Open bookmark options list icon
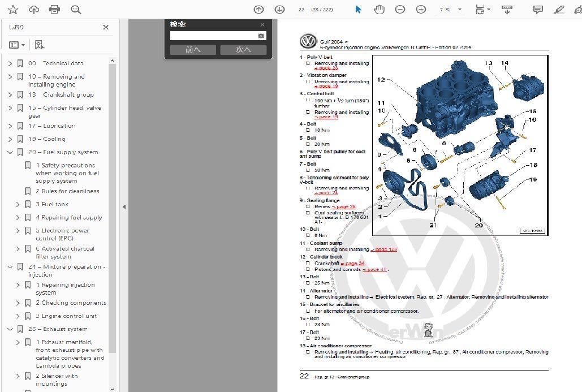582x392 pixels. tap(17, 45)
